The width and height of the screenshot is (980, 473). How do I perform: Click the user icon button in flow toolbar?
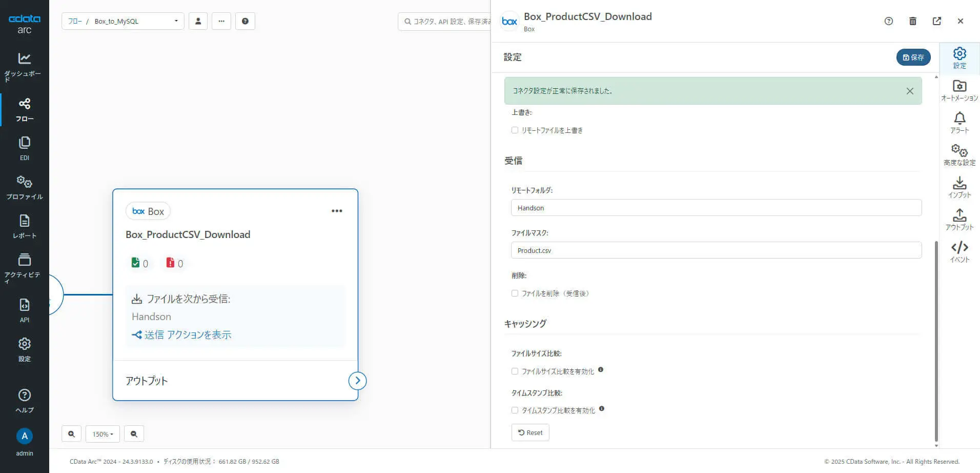[198, 21]
